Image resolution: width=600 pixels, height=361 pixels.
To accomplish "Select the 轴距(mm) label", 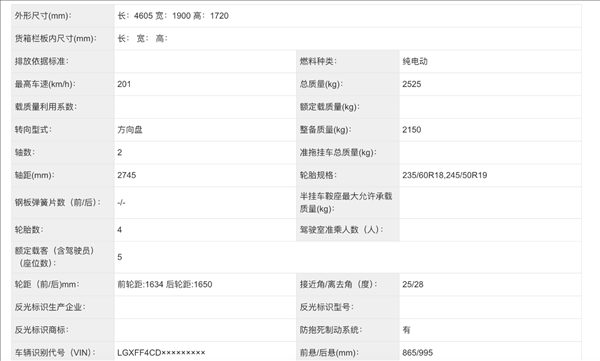I will tap(34, 175).
